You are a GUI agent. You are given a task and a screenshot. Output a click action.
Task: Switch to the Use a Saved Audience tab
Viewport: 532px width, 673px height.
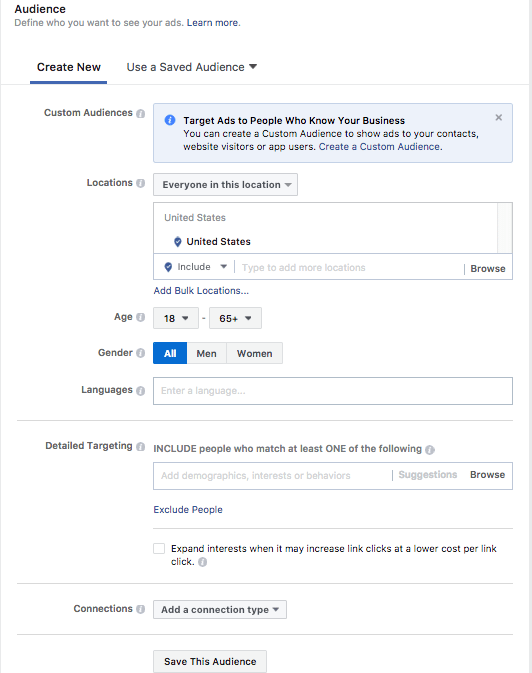[x=192, y=67]
